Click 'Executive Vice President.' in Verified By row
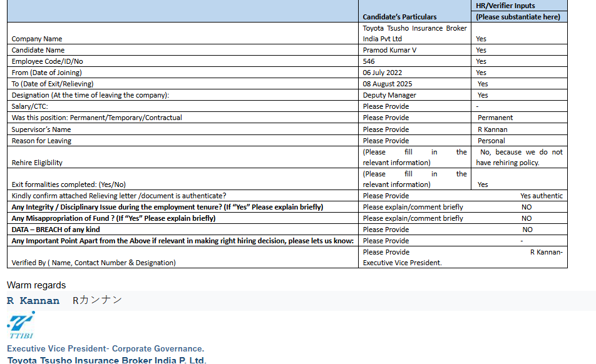The image size is (596, 364). click(402, 263)
